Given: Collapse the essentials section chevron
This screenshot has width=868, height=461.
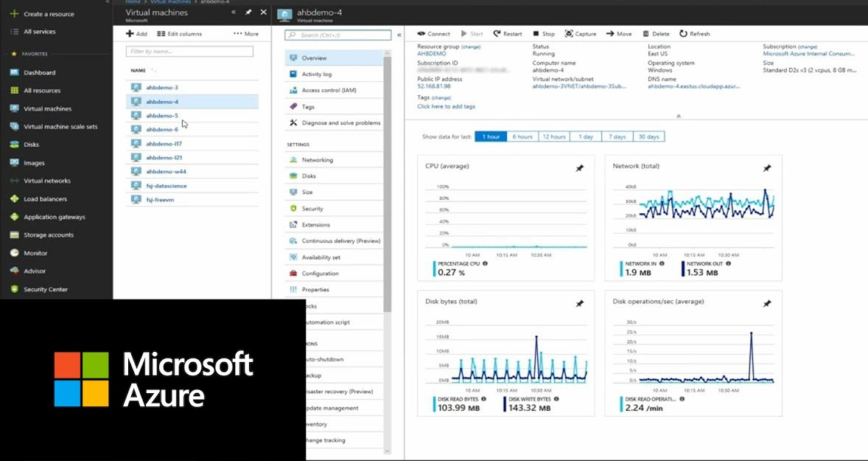Looking at the screenshot, I should 678,116.
